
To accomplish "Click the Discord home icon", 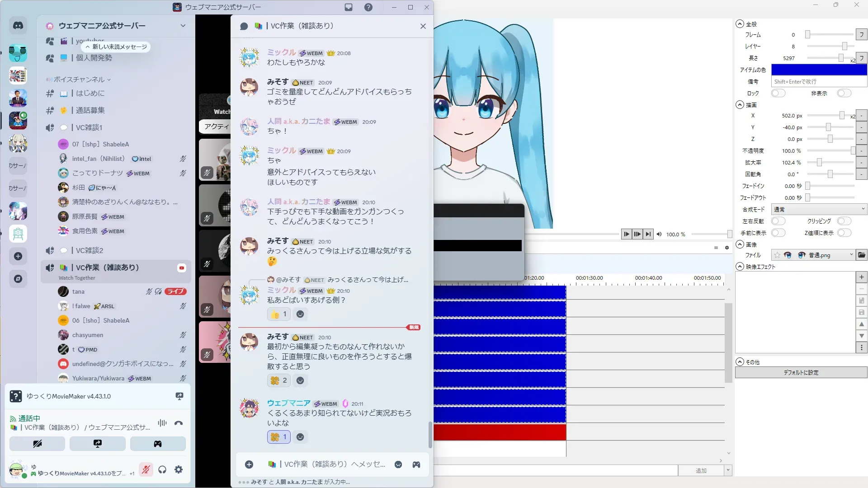I will [x=18, y=26].
